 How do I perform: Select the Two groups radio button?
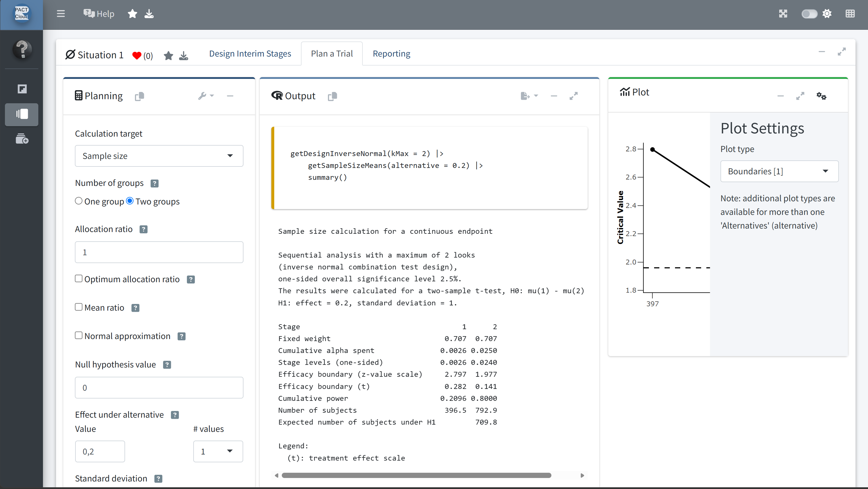click(130, 201)
